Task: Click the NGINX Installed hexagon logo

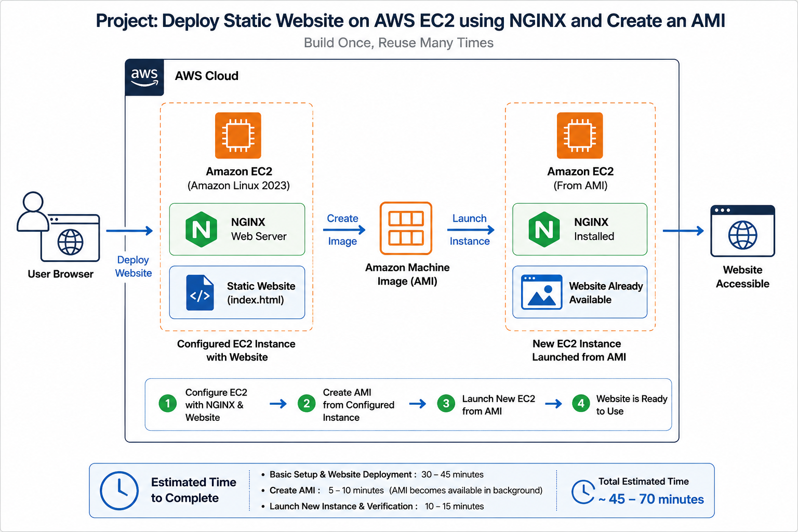Action: [x=544, y=229]
